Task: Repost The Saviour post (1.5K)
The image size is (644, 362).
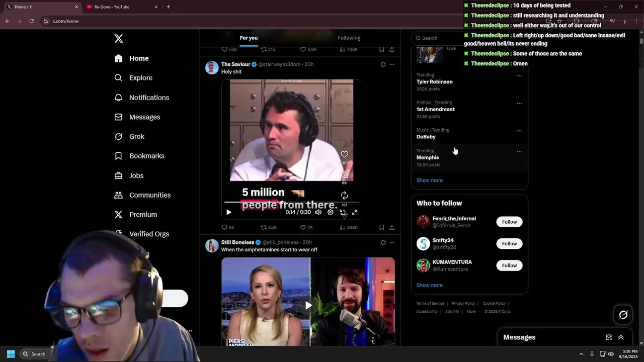Action: [x=269, y=227]
